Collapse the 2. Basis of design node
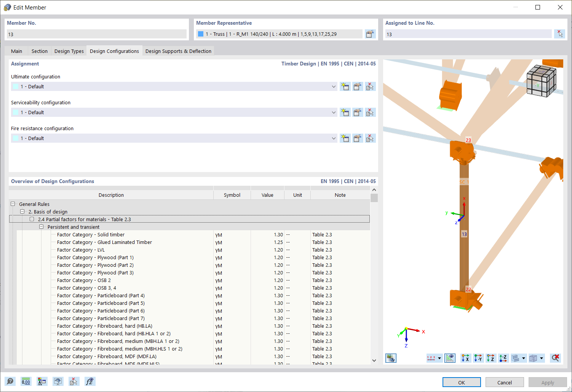 22,212
